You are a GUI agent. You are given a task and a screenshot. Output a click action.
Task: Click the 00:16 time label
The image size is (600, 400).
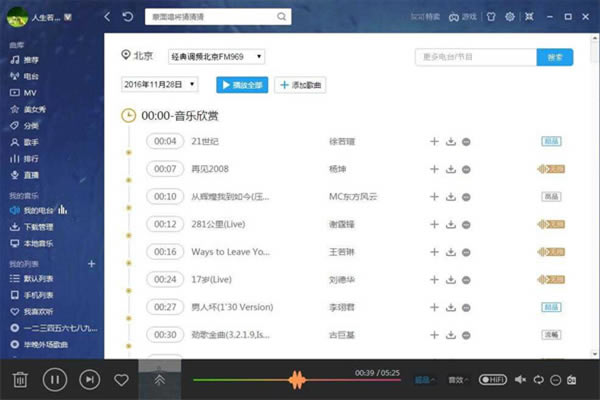point(165,251)
